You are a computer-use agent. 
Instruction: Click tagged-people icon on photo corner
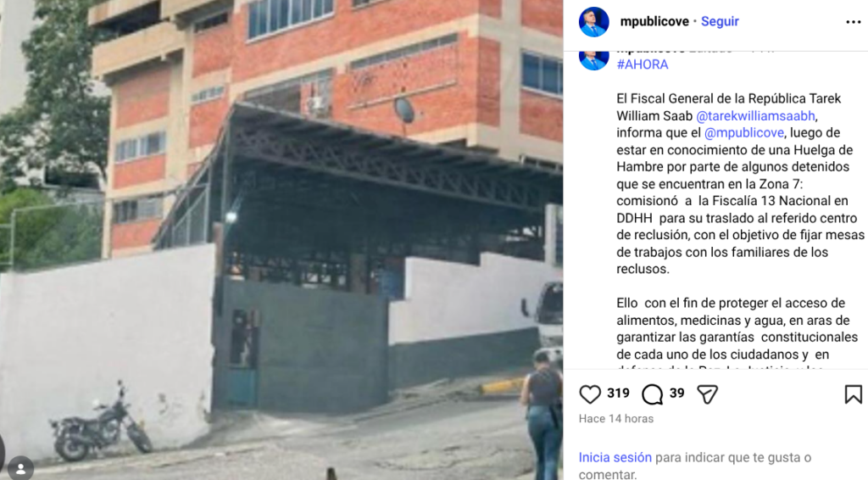click(x=21, y=468)
